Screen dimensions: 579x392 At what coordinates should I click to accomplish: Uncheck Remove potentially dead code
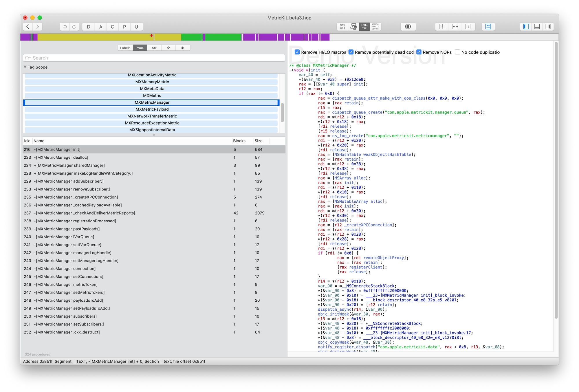(x=351, y=52)
